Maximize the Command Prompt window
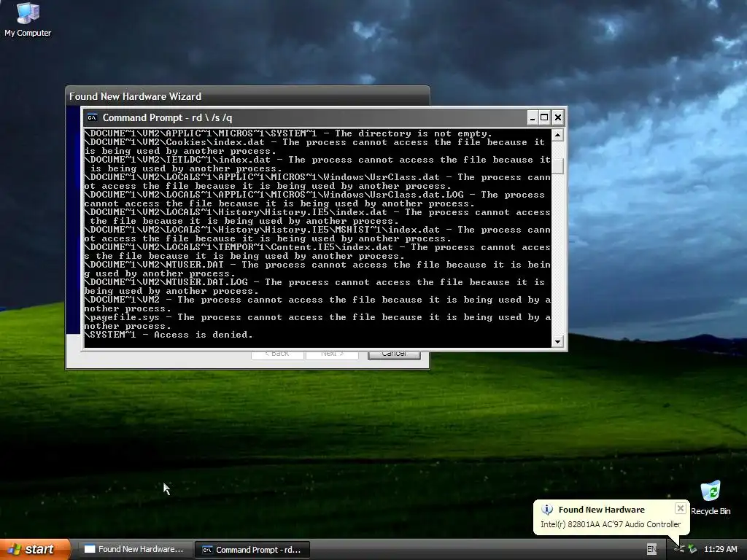Screen dimensions: 747x560 click(x=544, y=117)
